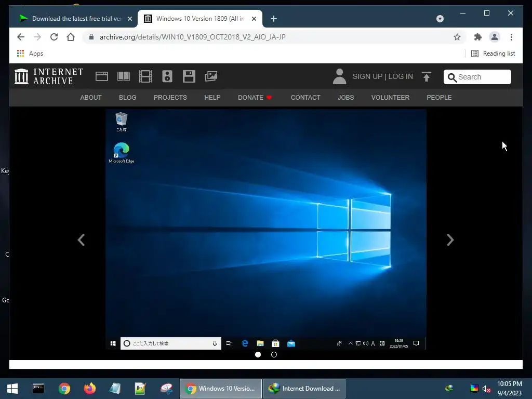Switch to the Windows 10 Version 1809 tab
Image resolution: width=532 pixels, height=399 pixels.
coord(200,19)
